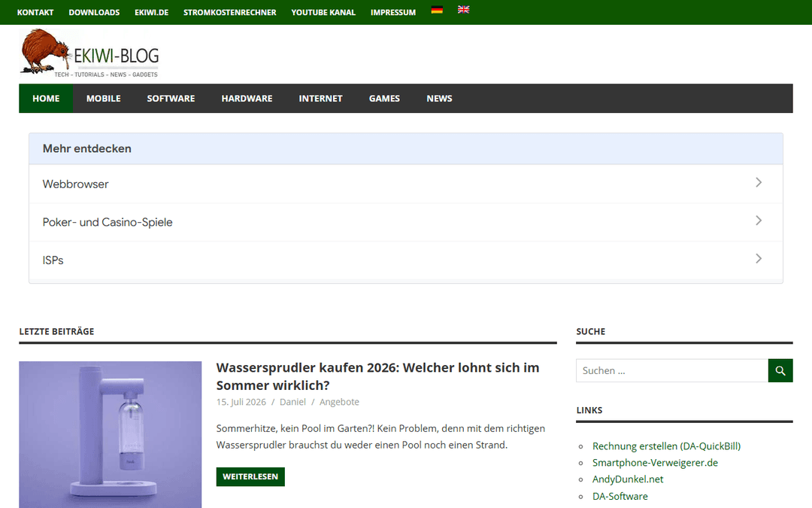Screen dimensions: 812x508
Task: Go to EKIWI.DE from top bar
Action: (x=152, y=13)
